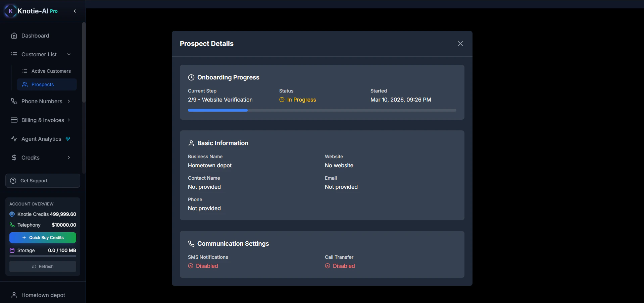Viewport: 644px width, 303px height.
Task: Select Hometown depot at sidebar bottom
Action: pyautogui.click(x=43, y=295)
